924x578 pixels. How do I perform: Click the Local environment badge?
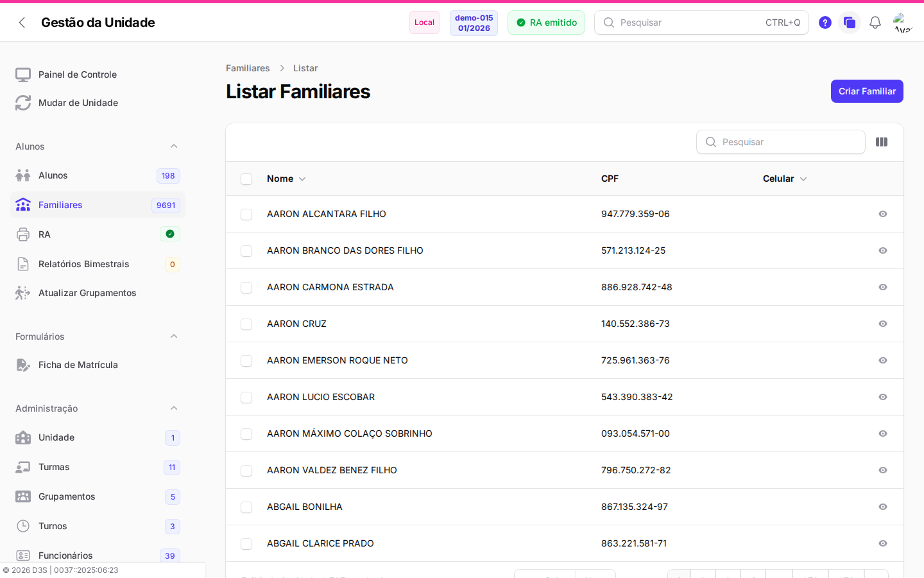tap(424, 22)
